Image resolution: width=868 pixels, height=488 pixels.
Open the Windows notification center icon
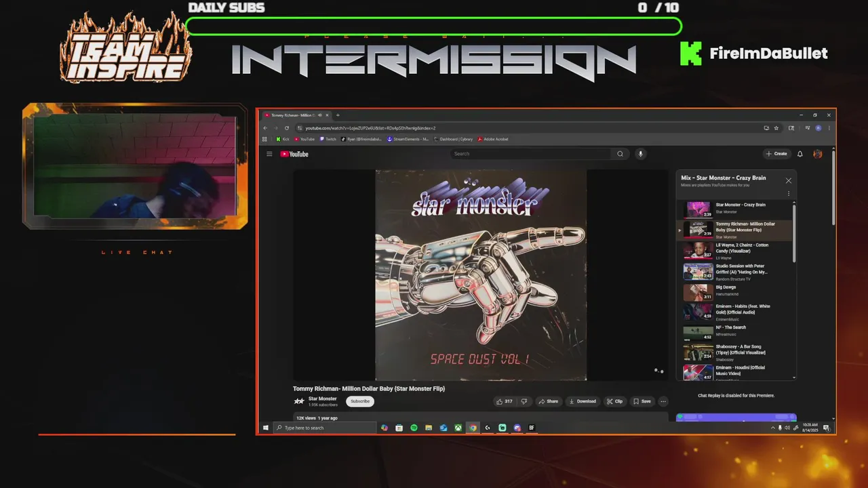[827, 428]
